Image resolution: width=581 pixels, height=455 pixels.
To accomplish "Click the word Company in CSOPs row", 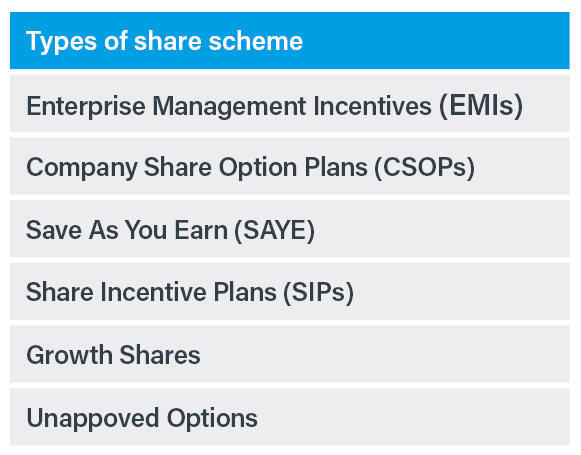I will (82, 168).
